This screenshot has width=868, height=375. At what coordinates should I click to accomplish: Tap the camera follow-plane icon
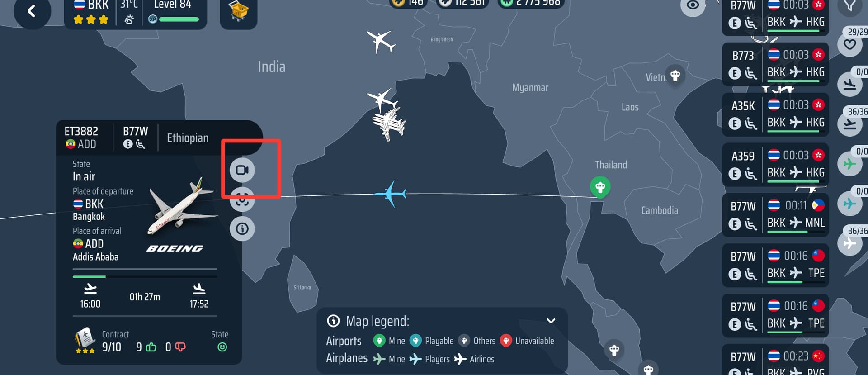242,170
